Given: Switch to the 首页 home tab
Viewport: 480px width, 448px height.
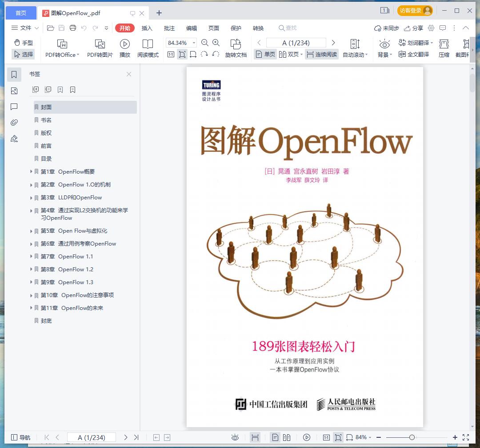Looking at the screenshot, I should tap(21, 13).
